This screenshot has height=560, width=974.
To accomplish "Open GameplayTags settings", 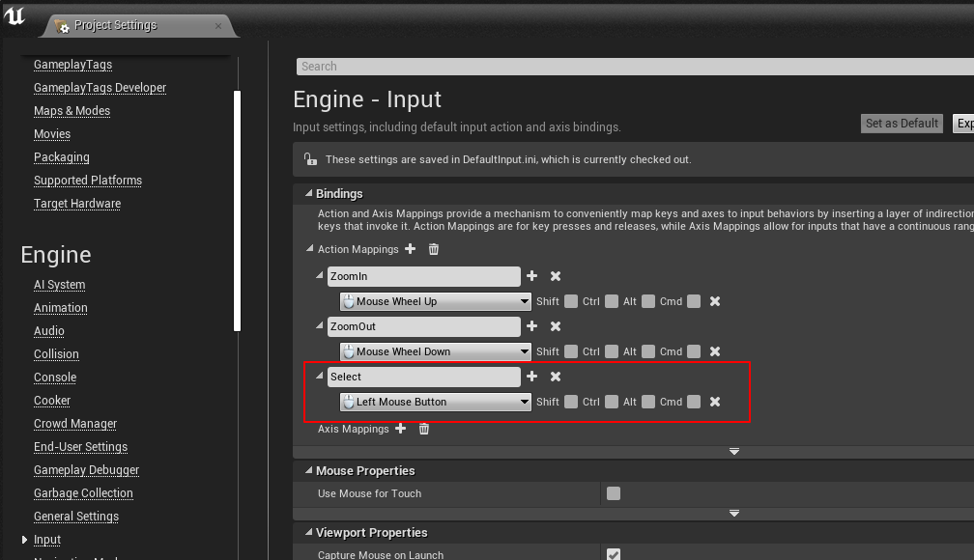I will [72, 65].
